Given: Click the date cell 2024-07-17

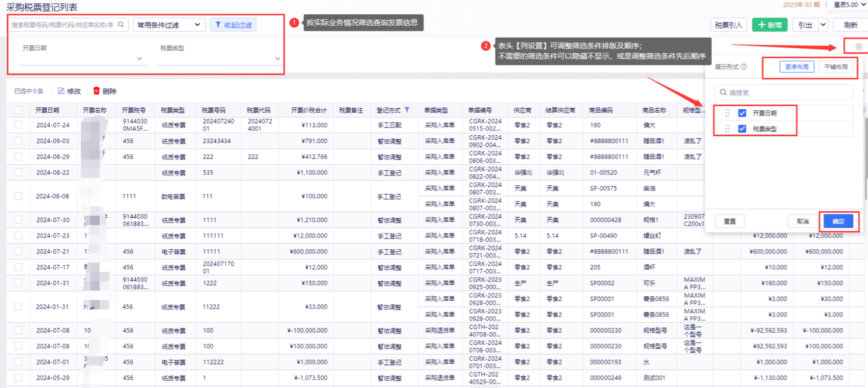Looking at the screenshot, I should pos(53,267).
